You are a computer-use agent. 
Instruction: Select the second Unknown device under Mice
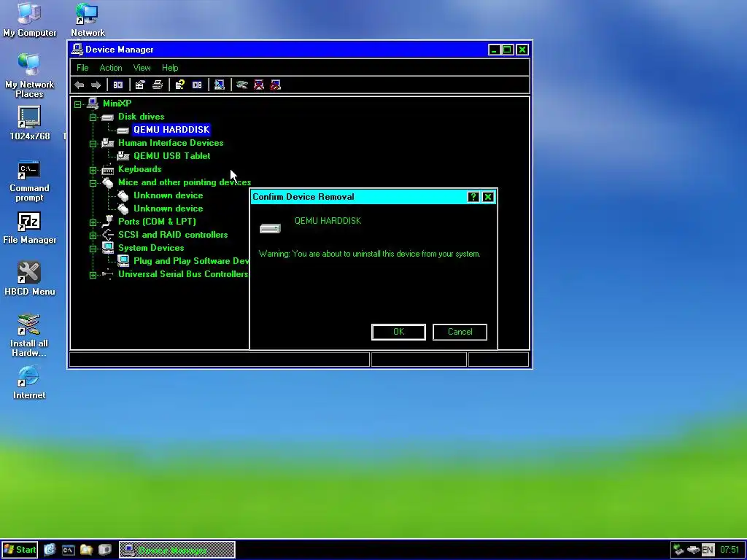[169, 209]
